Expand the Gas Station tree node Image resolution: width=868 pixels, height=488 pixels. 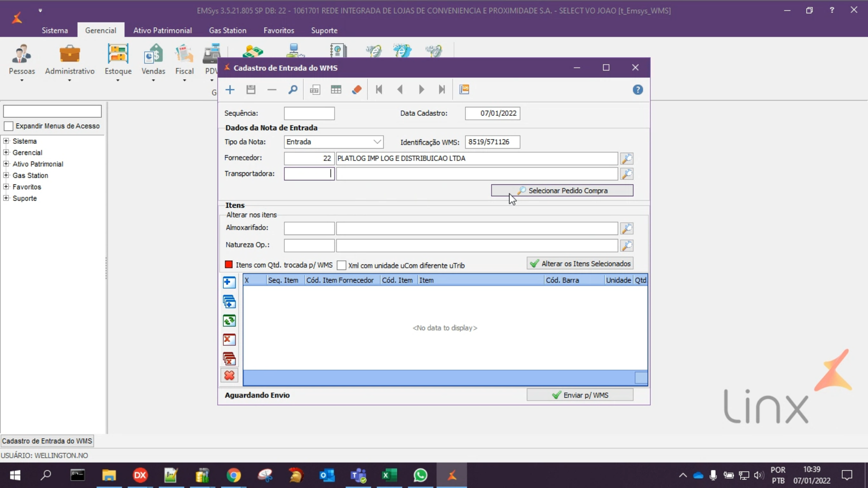6,175
